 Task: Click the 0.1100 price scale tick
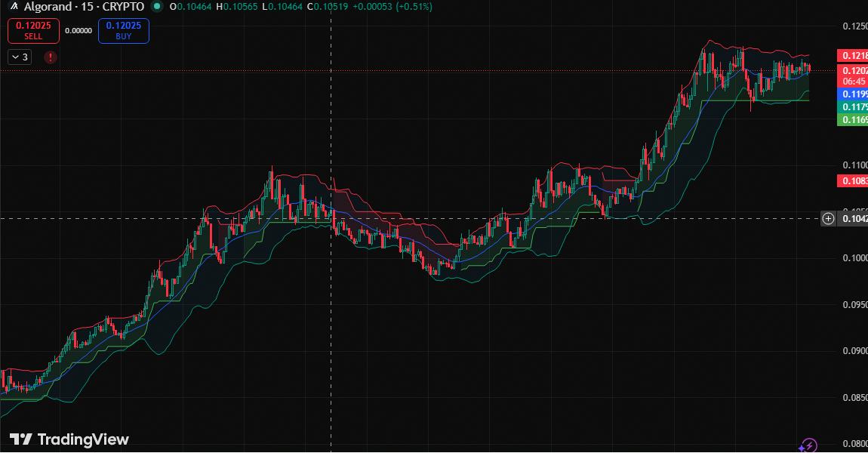(854, 165)
